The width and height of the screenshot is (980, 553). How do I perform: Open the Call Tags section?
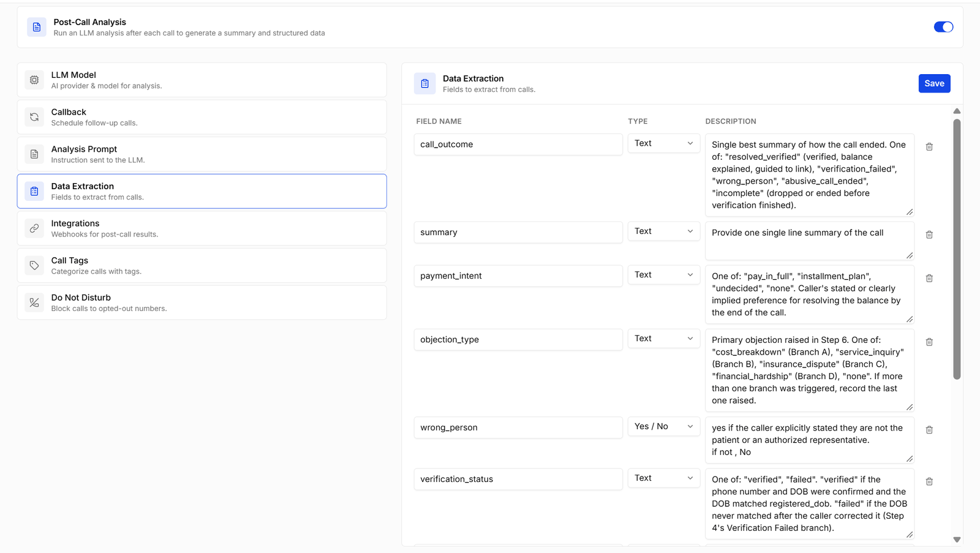(x=202, y=265)
